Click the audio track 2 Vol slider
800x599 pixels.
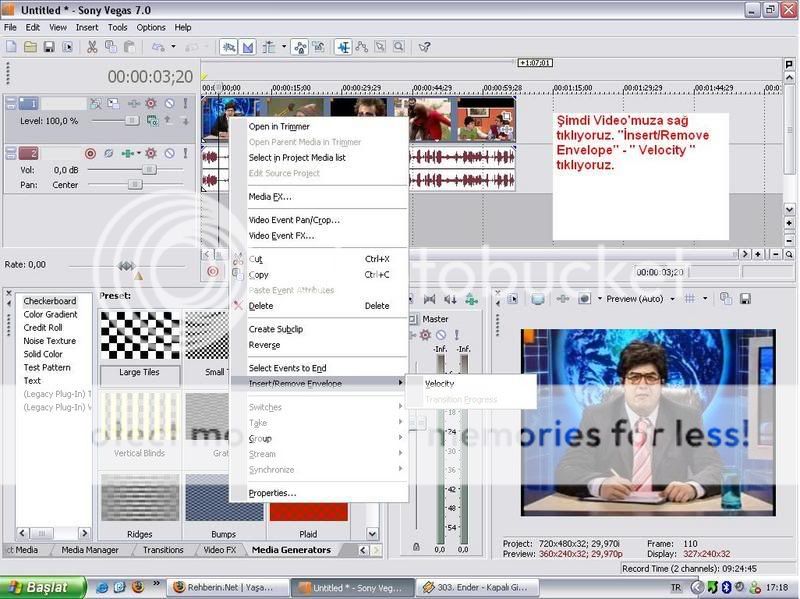click(x=136, y=169)
